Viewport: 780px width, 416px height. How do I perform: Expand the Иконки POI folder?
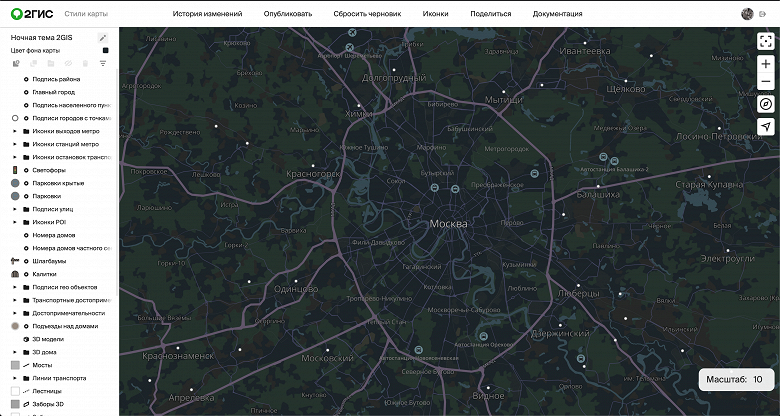(15, 222)
